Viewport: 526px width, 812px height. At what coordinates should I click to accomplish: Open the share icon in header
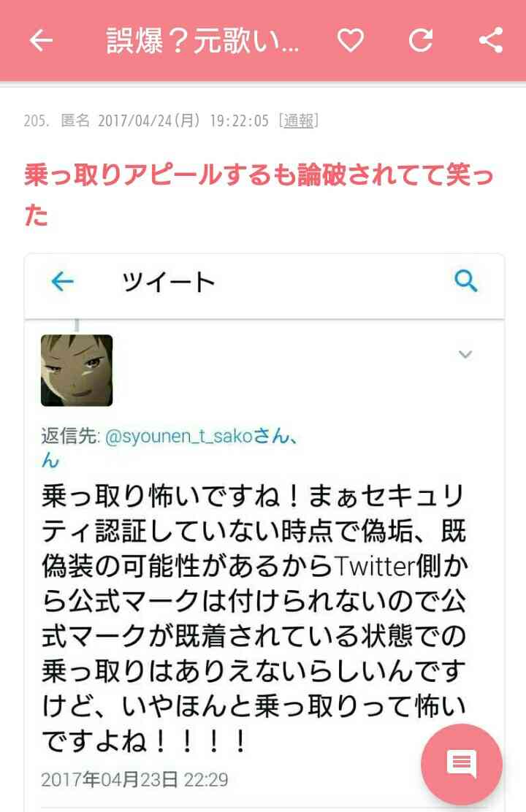pyautogui.click(x=490, y=40)
